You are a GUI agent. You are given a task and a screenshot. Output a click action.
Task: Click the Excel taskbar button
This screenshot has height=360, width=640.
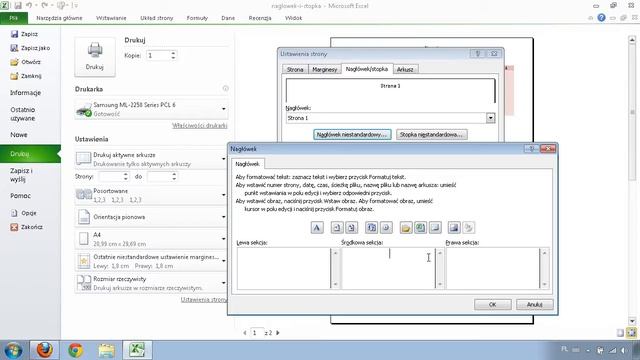tap(137, 350)
